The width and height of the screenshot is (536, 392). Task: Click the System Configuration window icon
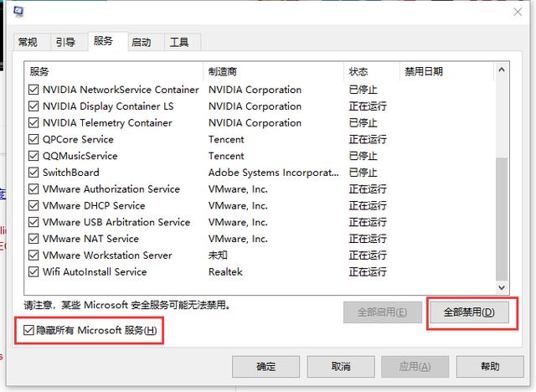click(18, 12)
